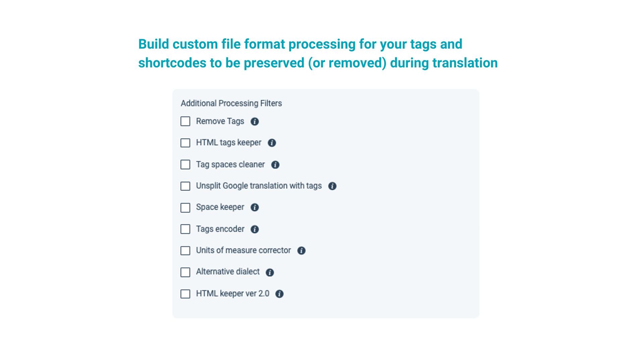Click info icon beside HTML tags keeper
This screenshot has height=362, width=644.
[272, 143]
